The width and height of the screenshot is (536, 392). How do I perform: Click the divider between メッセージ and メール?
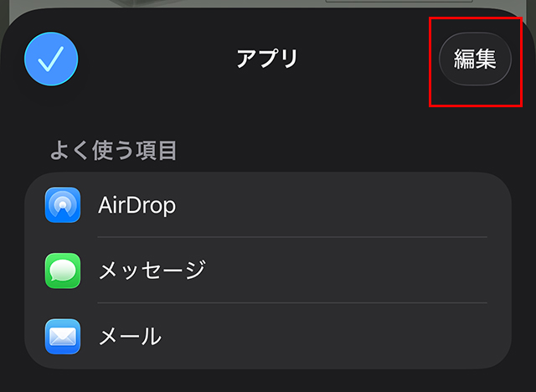[292, 303]
